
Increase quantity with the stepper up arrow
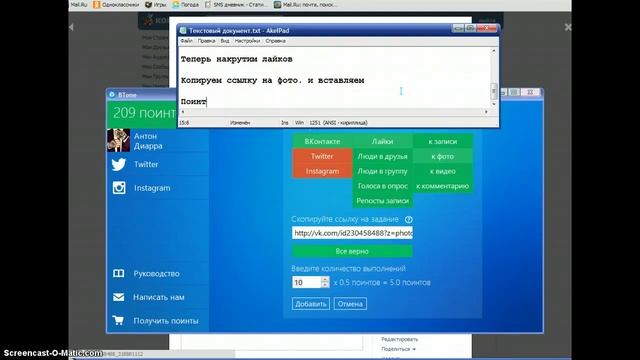[x=325, y=280]
